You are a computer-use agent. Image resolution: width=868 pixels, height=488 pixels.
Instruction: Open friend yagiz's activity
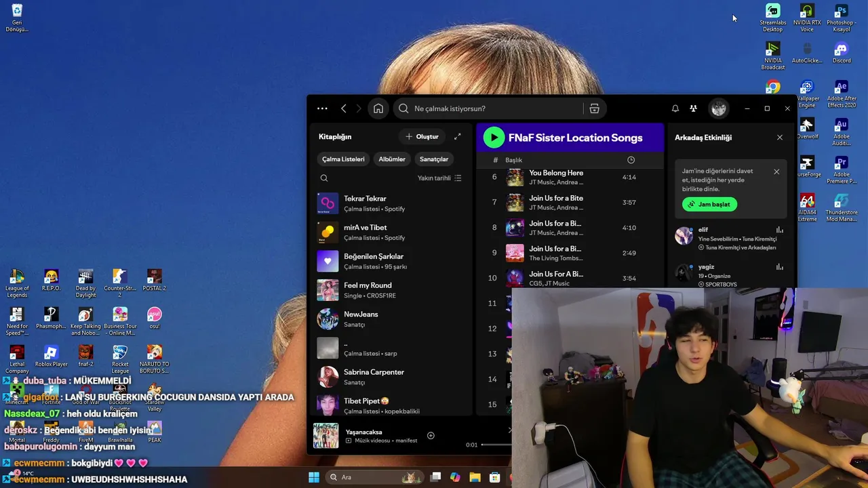click(730, 275)
